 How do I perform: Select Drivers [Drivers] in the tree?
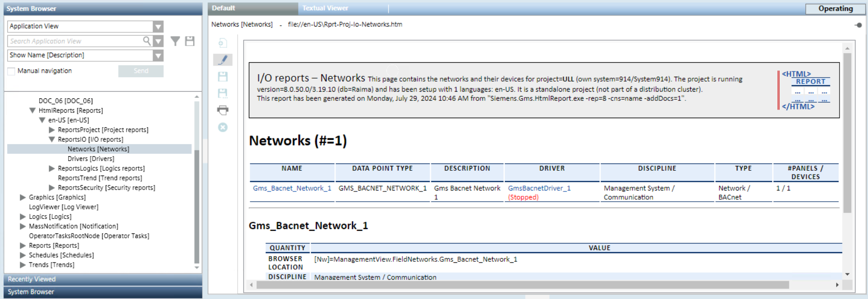coord(91,159)
